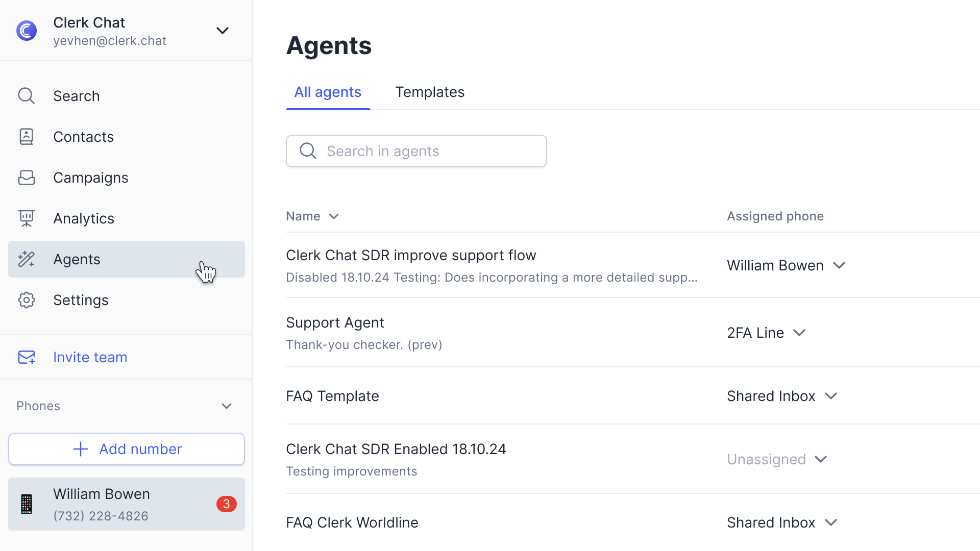Open William Bowen assigned phone dropdown
980x551 pixels.
839,265
